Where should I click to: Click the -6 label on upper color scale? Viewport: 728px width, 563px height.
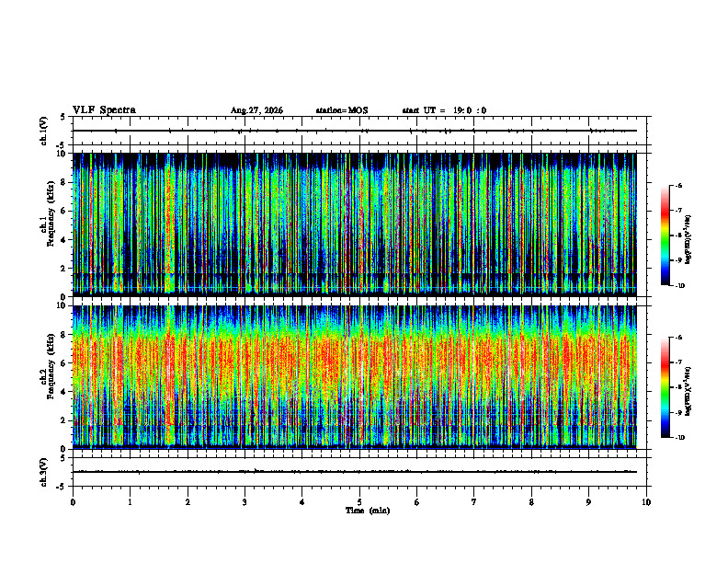pyautogui.click(x=678, y=186)
